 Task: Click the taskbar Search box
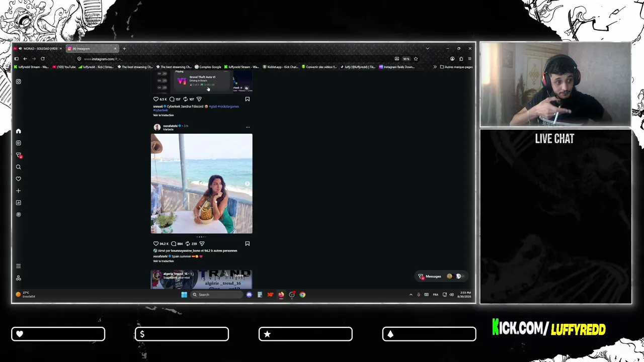tap(217, 295)
